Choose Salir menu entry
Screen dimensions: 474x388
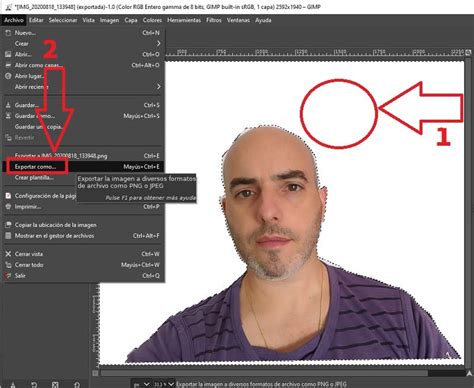(83, 276)
